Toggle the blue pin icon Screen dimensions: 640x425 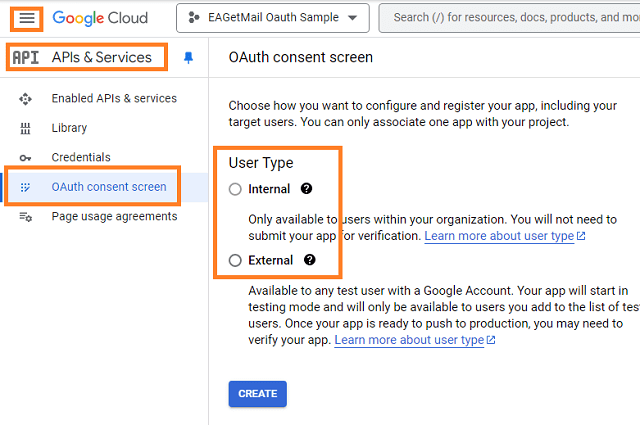(188, 58)
